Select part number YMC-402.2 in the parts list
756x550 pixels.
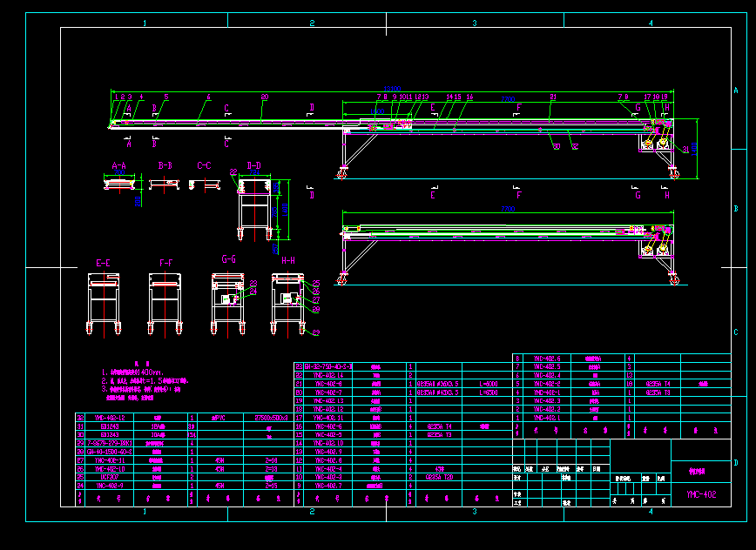tap(547, 409)
